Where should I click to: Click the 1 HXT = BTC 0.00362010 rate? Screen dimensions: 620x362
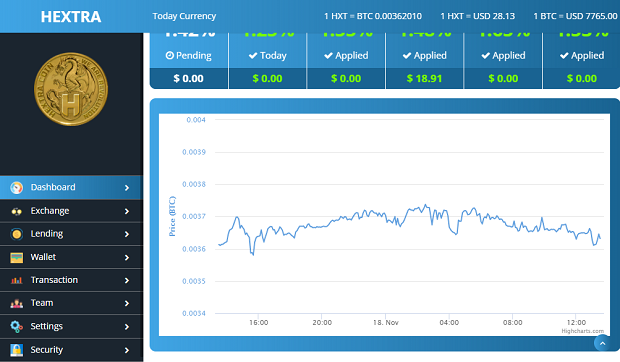(x=373, y=16)
